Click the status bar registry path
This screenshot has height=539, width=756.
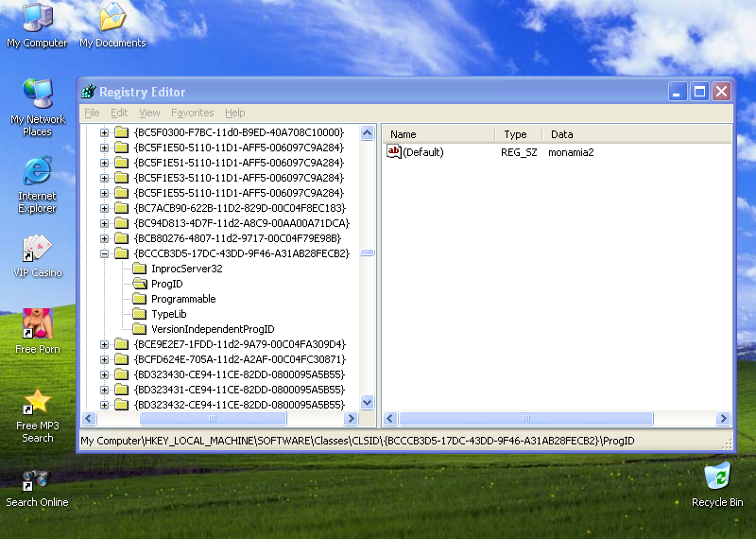pyautogui.click(x=357, y=441)
